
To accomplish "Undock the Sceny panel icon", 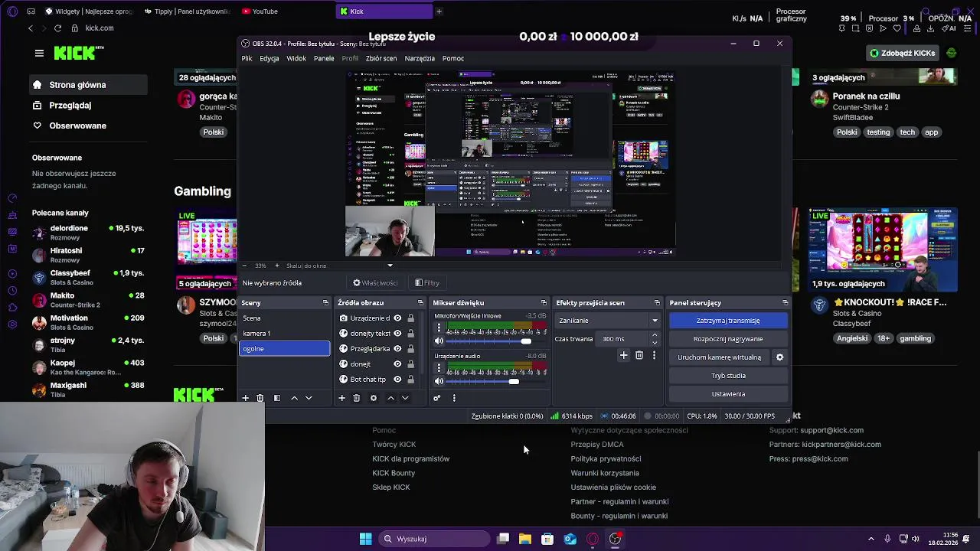I will click(x=325, y=303).
